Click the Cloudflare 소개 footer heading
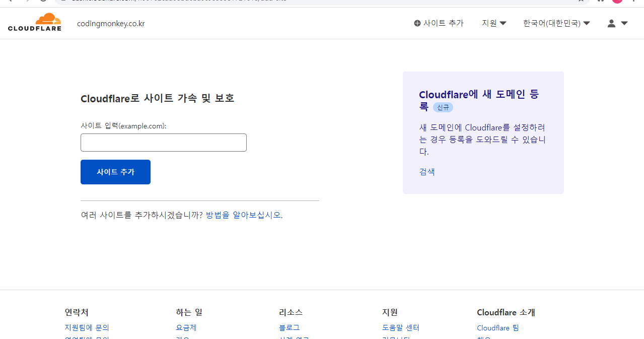The image size is (644, 339). [506, 312]
